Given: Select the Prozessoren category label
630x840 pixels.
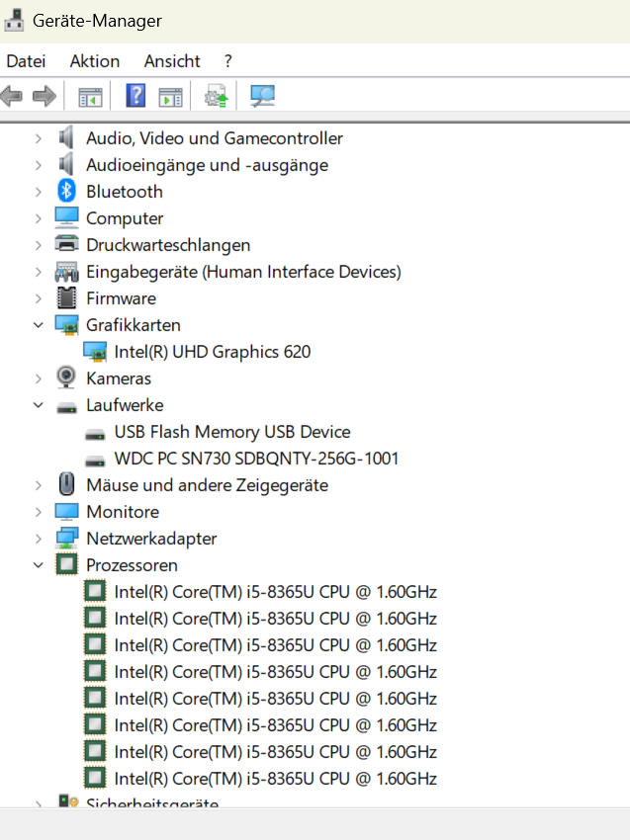Looking at the screenshot, I should [x=132, y=565].
